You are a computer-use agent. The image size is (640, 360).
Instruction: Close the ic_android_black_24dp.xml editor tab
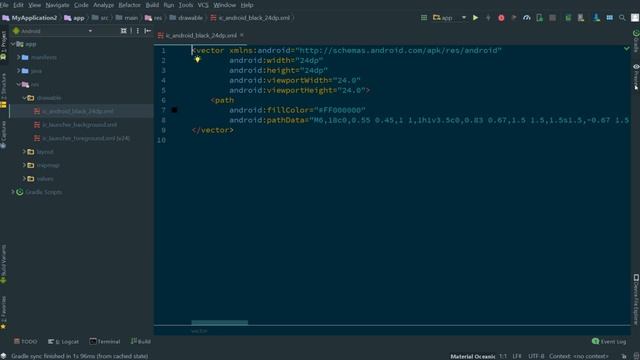pos(242,35)
